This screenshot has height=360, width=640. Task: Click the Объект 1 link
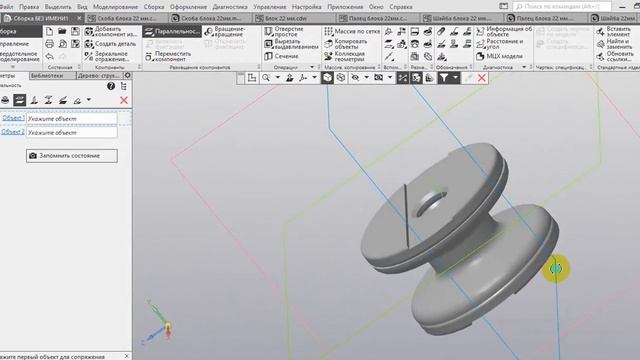pos(13,118)
